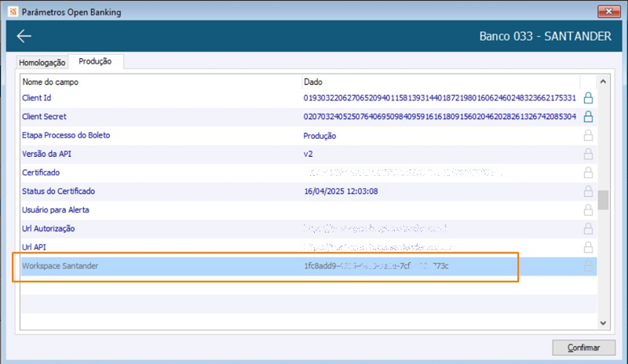Toggle lock icon in Usuário para Alerta row
This screenshot has height=364, width=628.
(x=588, y=209)
